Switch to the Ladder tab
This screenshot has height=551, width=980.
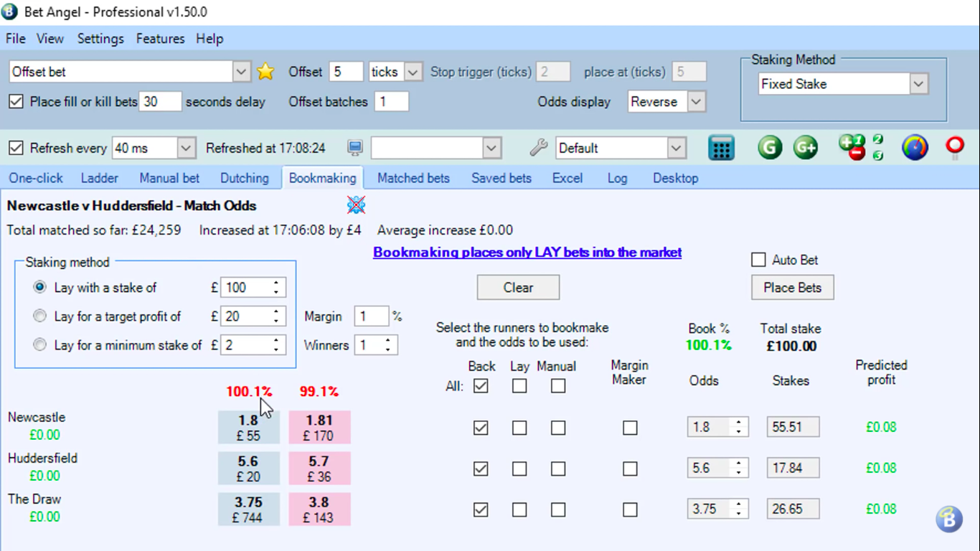pos(100,178)
